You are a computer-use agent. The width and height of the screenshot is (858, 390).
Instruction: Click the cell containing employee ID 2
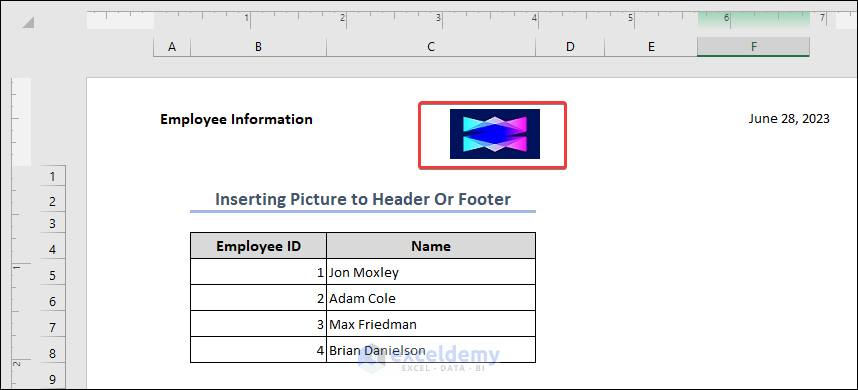click(258, 298)
